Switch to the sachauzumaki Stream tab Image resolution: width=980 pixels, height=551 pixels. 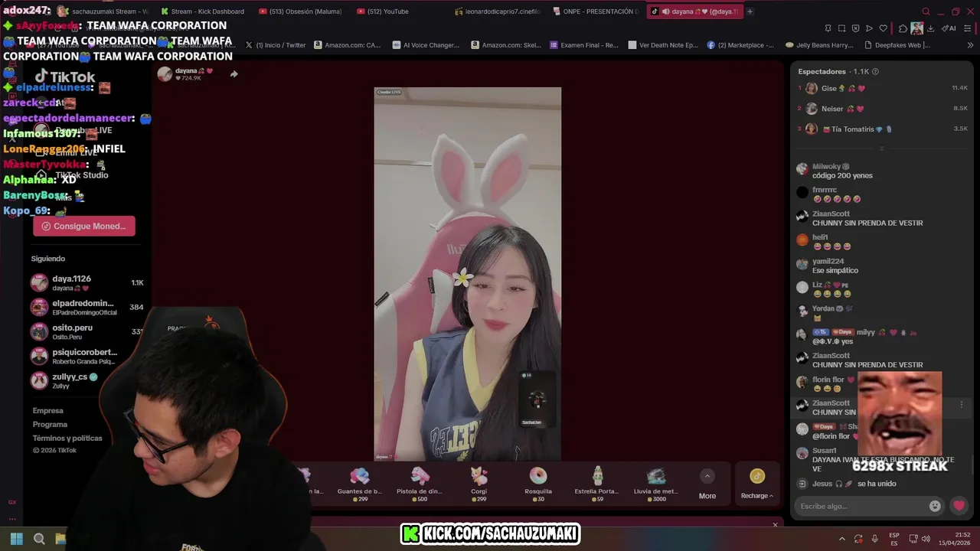[x=104, y=11]
